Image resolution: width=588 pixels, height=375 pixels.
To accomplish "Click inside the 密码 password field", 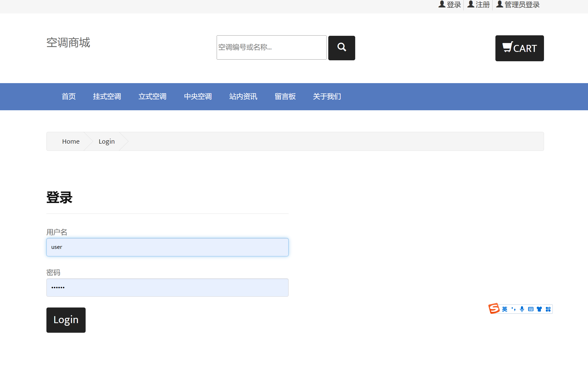I will (x=167, y=287).
